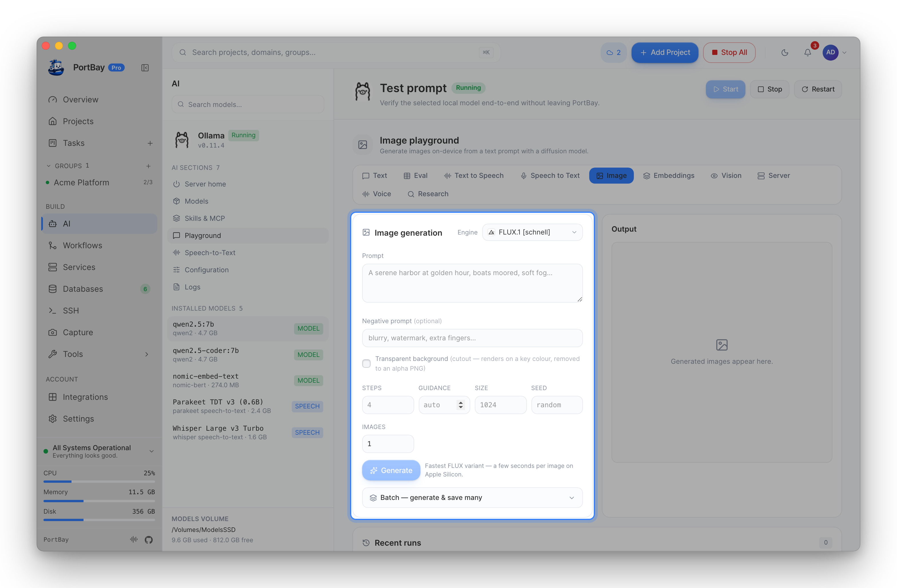The image size is (897, 588).
Task: Open the GitHub icon in sidebar footer
Action: (x=149, y=539)
